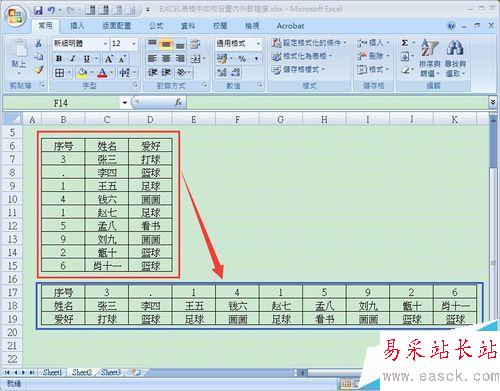
Task: Go to next sheet navigation arrow
Action: coord(23,372)
